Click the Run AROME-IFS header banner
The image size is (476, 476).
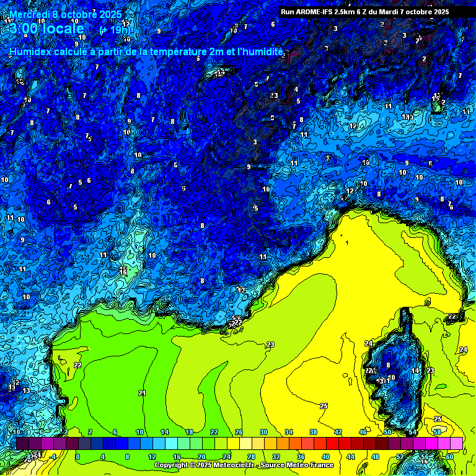364,11
